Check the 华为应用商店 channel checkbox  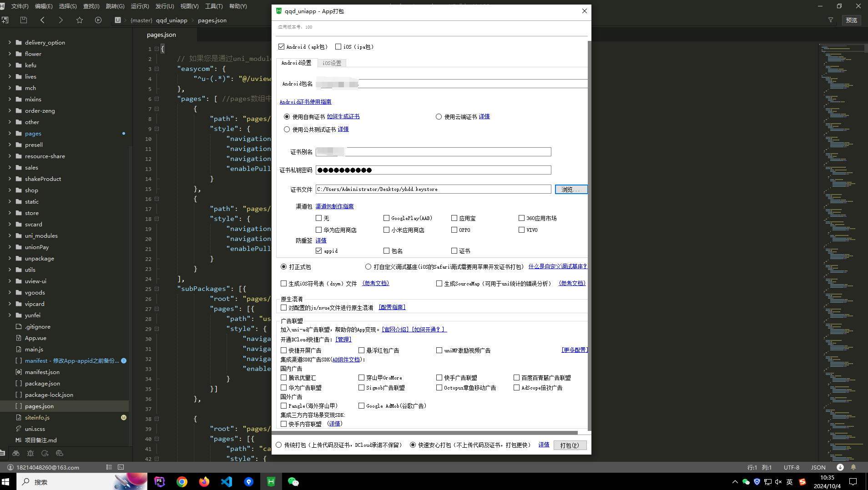click(318, 230)
